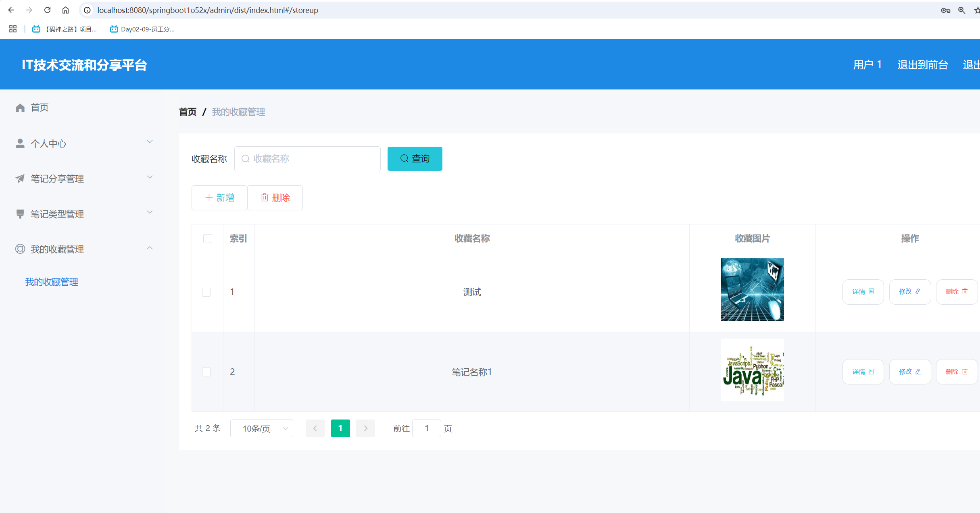Click the paper-plane icon for 笔记分享管理
980x513 pixels.
click(20, 178)
